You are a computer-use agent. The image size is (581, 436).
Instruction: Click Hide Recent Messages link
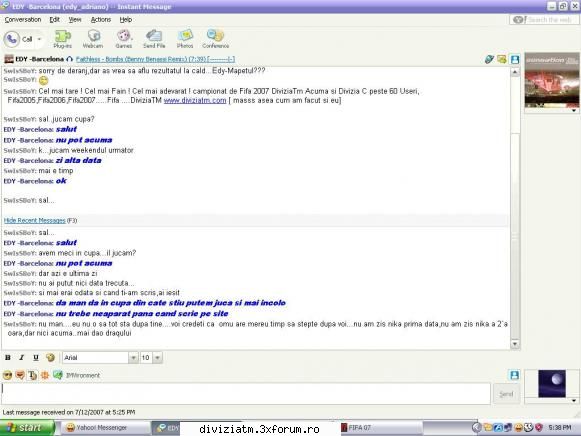click(x=34, y=220)
